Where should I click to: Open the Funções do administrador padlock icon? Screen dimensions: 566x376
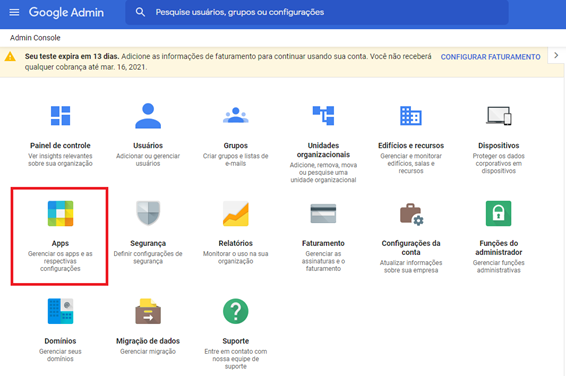coord(498,213)
